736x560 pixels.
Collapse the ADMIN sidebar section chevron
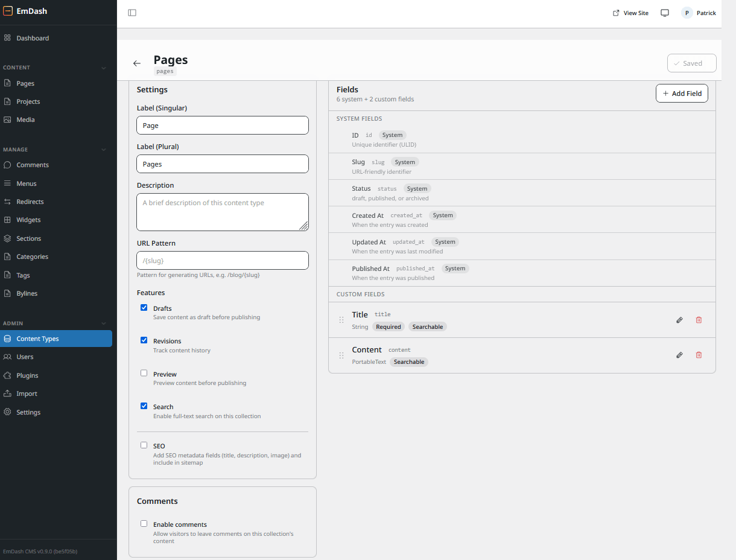(104, 323)
